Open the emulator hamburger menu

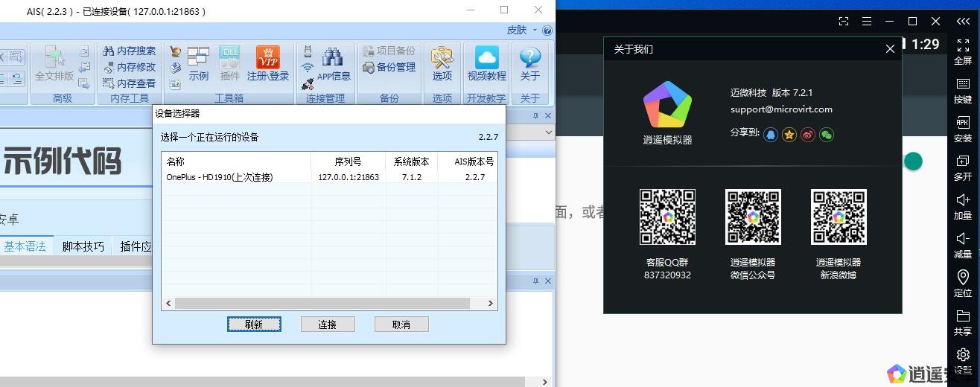(866, 21)
